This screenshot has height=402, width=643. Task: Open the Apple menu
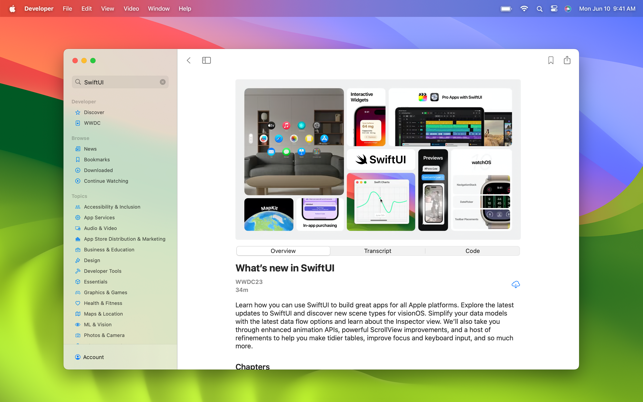(12, 9)
